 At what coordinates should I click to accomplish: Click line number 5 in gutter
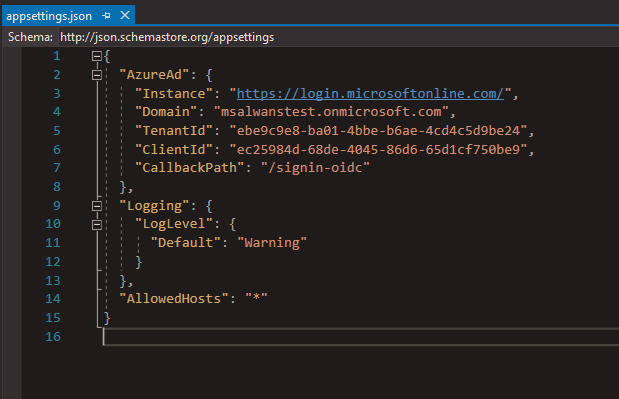tap(57, 131)
